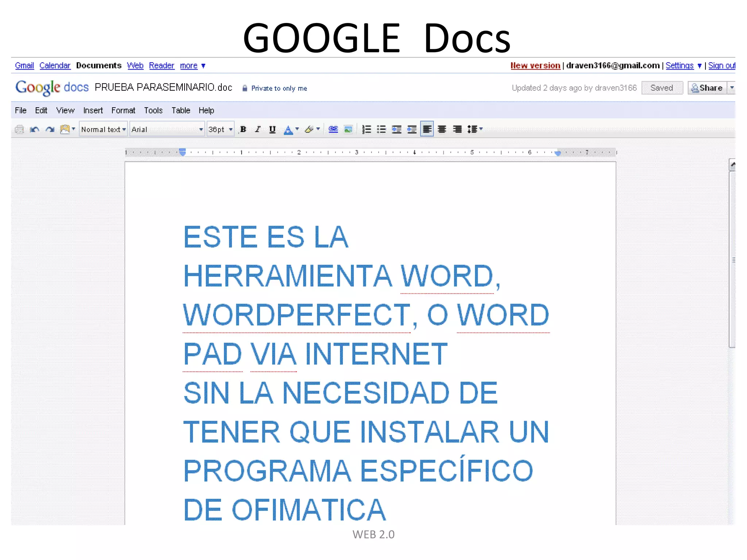Decrease indent
The width and height of the screenshot is (747, 560).
(396, 129)
